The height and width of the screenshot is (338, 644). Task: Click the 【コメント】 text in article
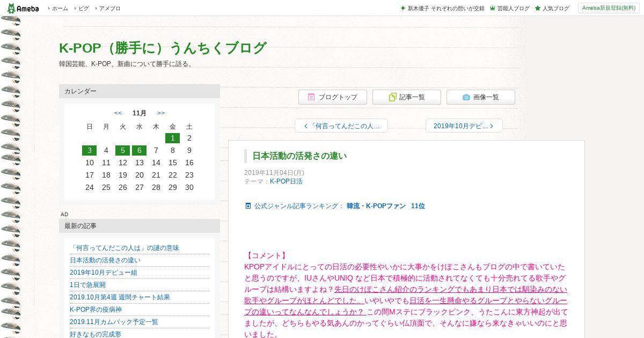(267, 255)
